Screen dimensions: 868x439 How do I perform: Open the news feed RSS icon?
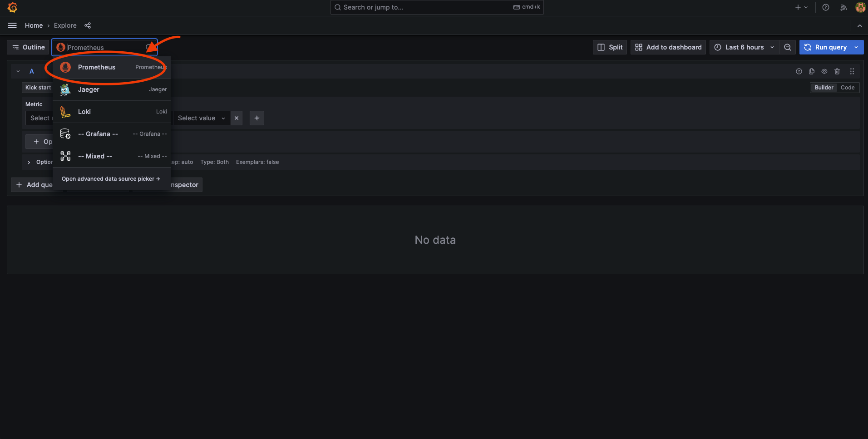[843, 7]
